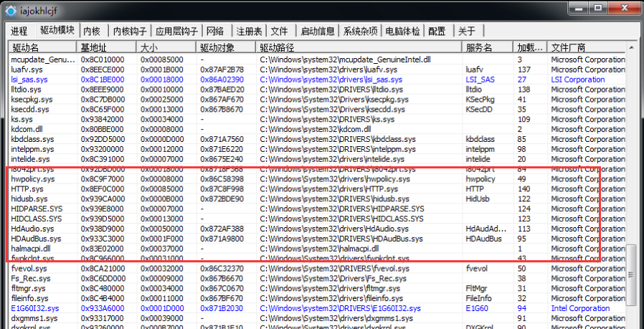Image resolution: width=644 pixels, height=329 pixels.
Task: Select the kdcom.dll row
Action: [317, 130]
